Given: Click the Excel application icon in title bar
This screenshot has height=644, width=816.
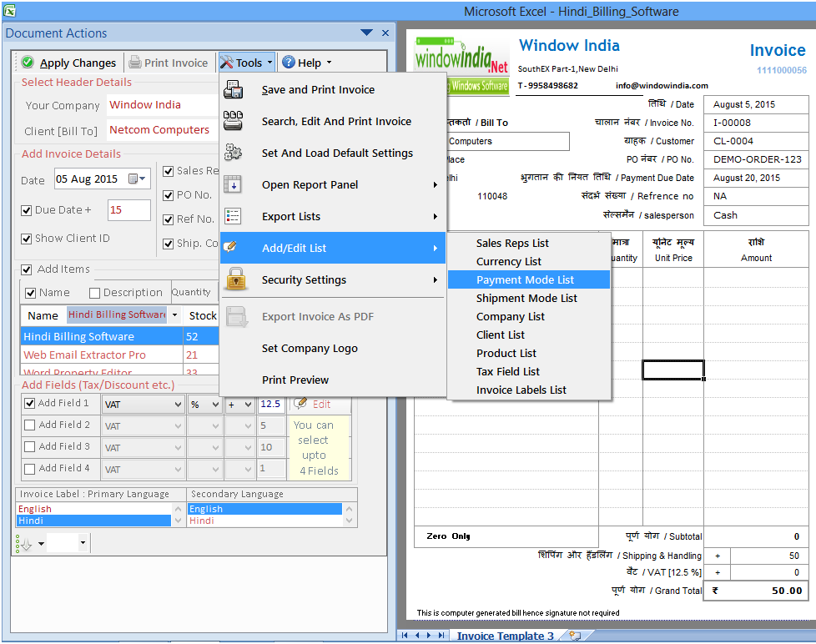Looking at the screenshot, I should (x=10, y=10).
